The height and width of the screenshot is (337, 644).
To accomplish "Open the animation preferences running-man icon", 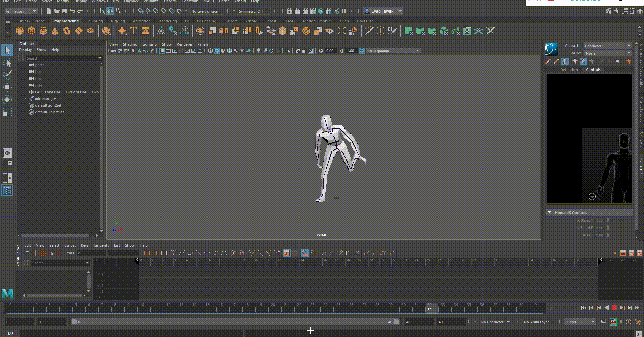I will [x=638, y=322].
